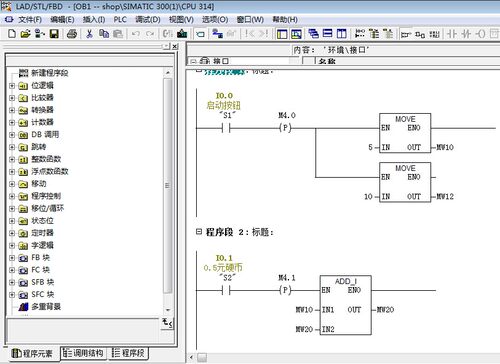The image size is (500, 364).
Task: Switch to the 调用结构 tab
Action: (x=83, y=353)
